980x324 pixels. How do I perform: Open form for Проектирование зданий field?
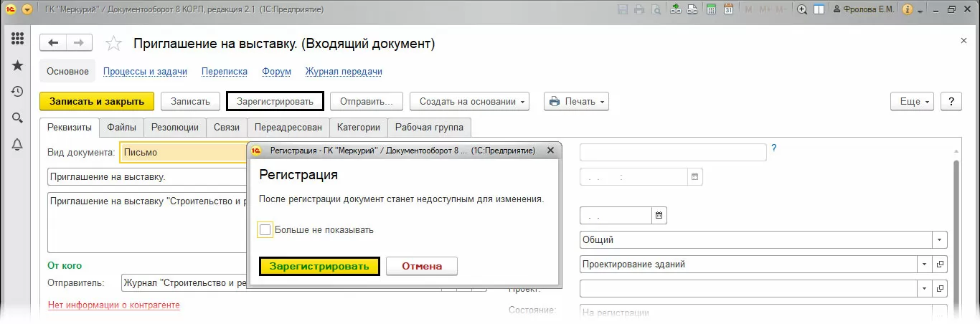pyautogui.click(x=941, y=264)
